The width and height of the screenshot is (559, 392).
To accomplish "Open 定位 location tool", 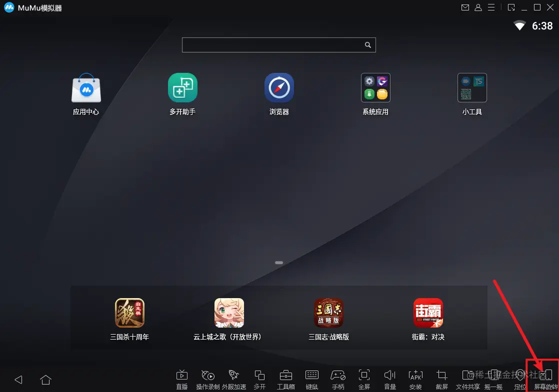I will [520, 380].
